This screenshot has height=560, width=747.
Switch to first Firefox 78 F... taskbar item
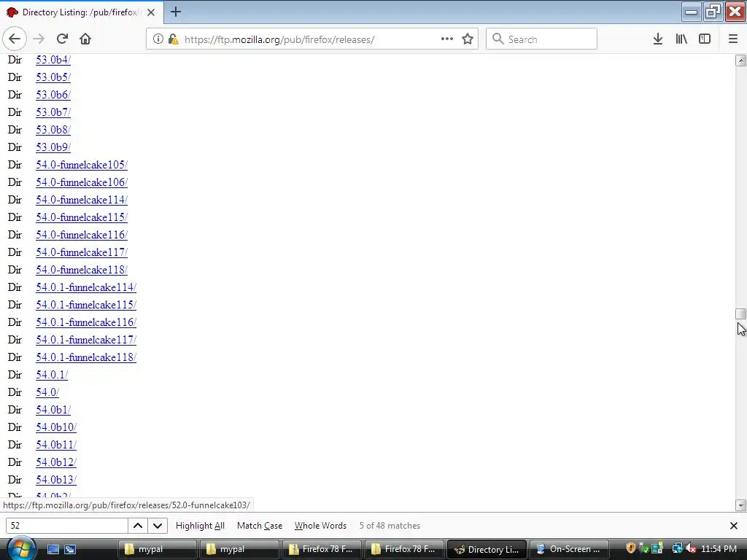[322, 549]
